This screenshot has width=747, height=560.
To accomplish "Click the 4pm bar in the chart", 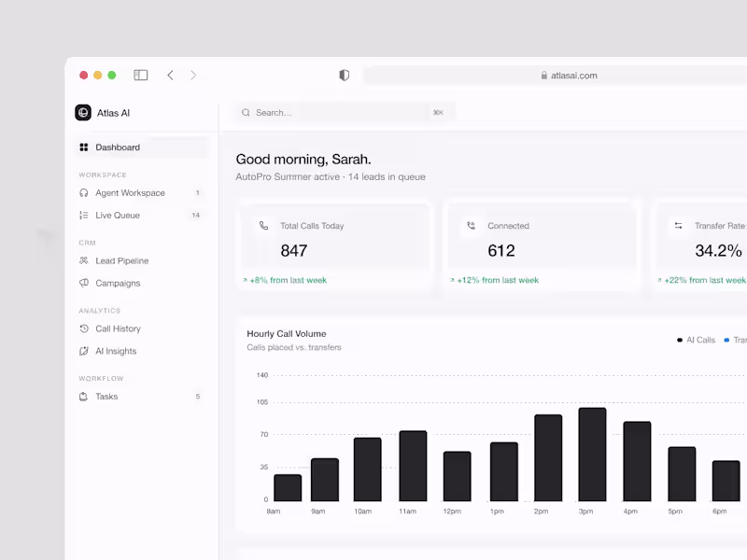I will 637,461.
